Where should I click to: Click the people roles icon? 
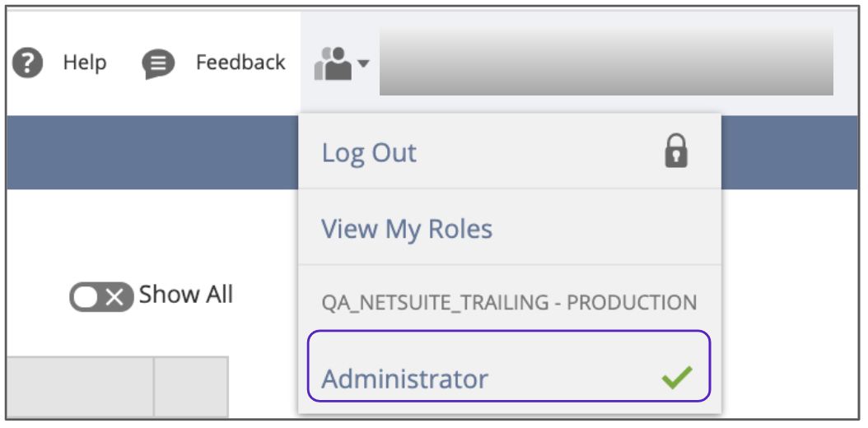(333, 63)
